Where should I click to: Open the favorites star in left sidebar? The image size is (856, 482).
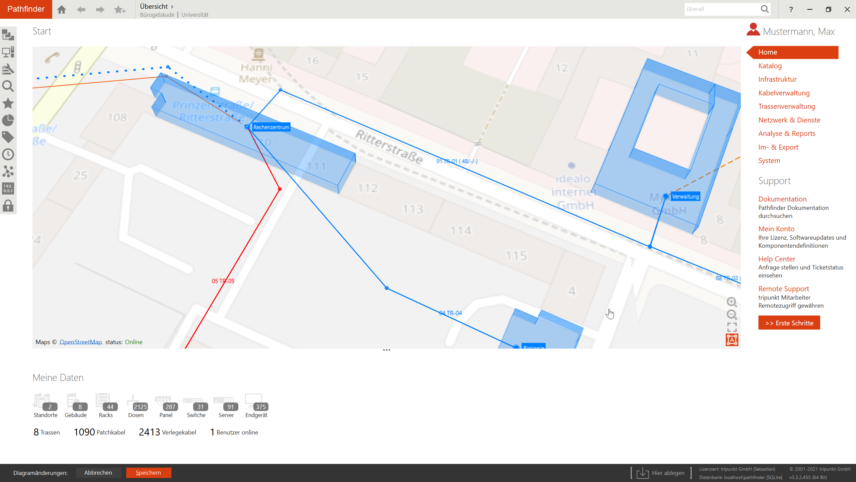click(8, 103)
